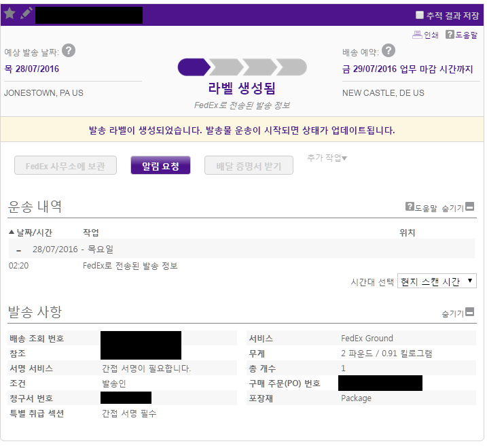The image size is (487, 448).
Task: Click help icon beside 예상 발송 날짜
Action: point(69,50)
